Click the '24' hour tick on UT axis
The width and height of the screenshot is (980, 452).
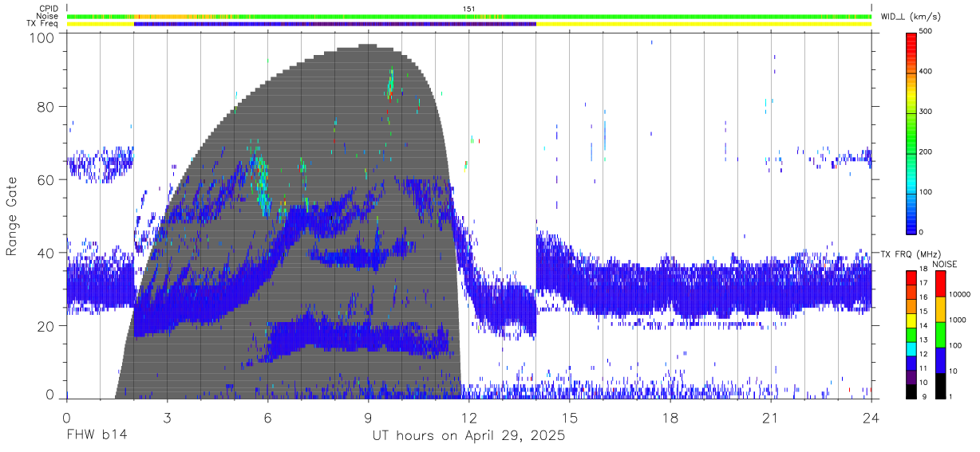click(x=871, y=417)
